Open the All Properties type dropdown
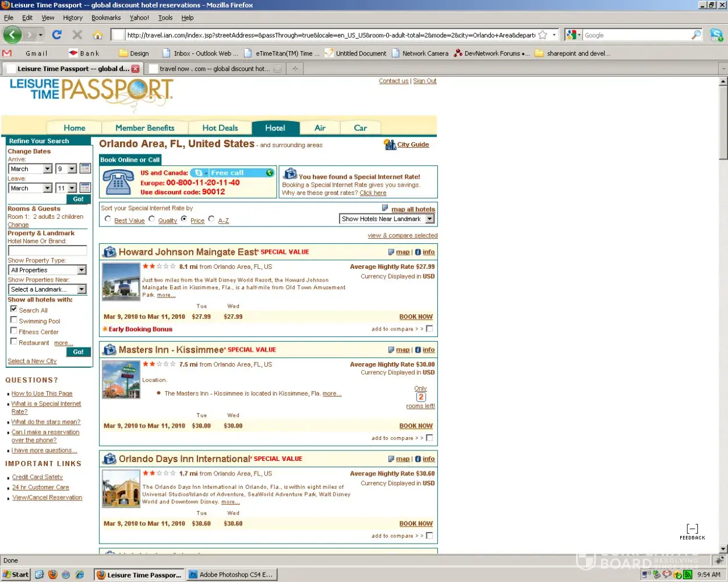Image resolution: width=728 pixels, height=582 pixels. click(x=82, y=270)
